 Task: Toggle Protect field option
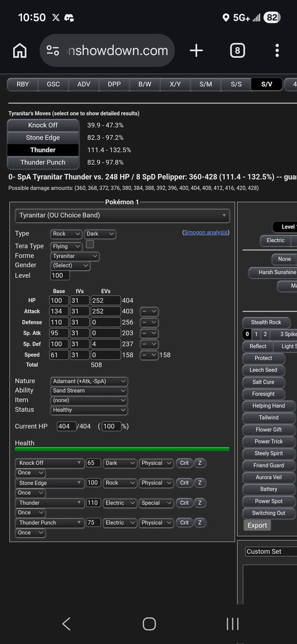(263, 358)
